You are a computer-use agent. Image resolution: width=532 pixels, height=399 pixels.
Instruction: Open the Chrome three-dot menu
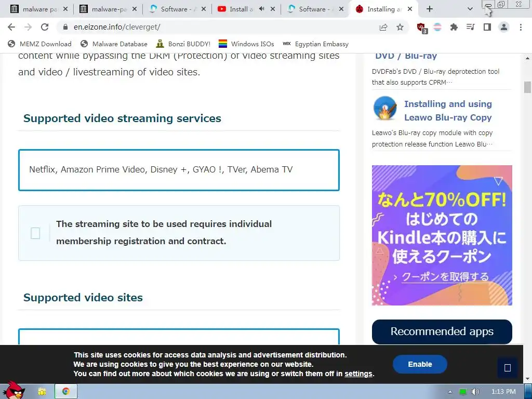[x=521, y=27]
